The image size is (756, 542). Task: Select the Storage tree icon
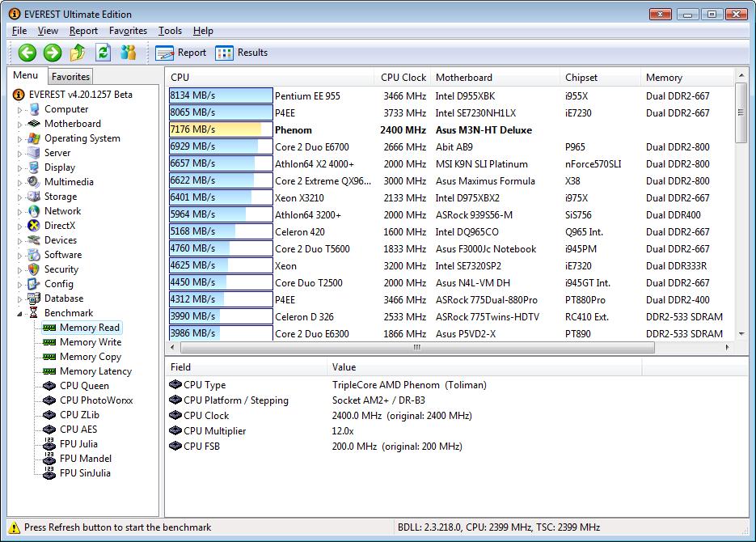pos(34,197)
